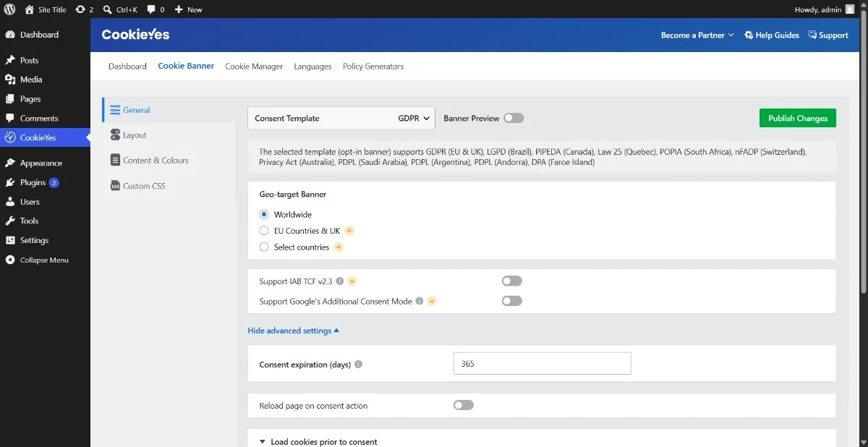Open the Posts pin icon

tap(10, 61)
